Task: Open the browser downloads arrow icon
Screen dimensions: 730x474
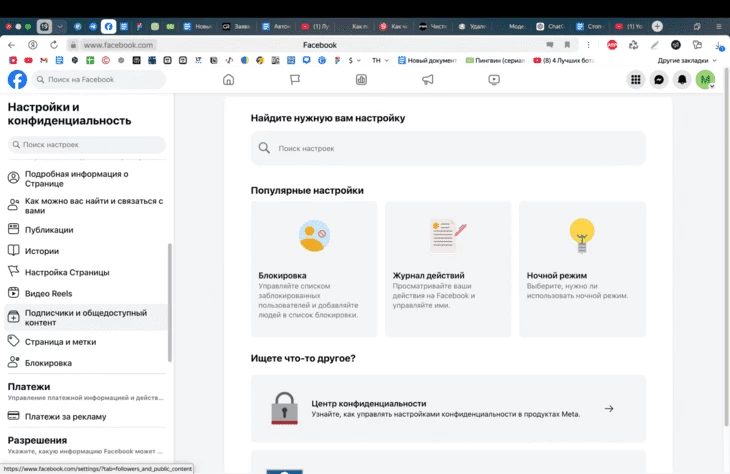Action: point(719,45)
